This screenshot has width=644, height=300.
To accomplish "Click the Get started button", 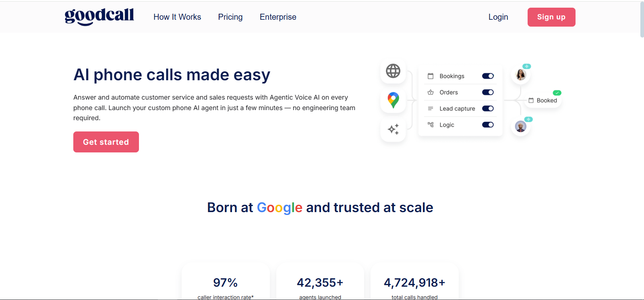I will click(x=106, y=142).
